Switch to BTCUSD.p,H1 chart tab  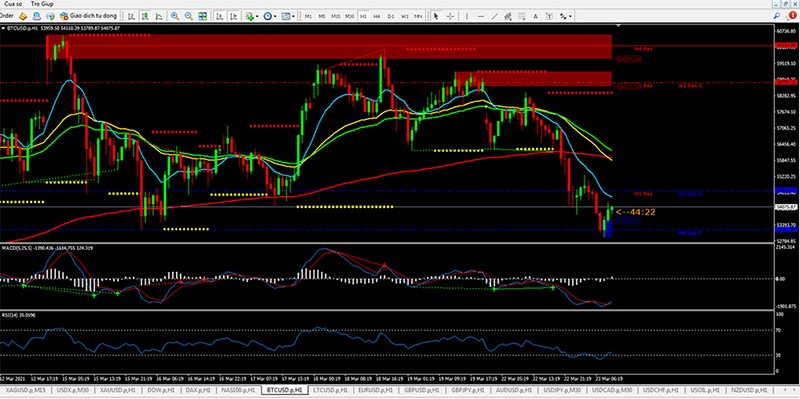[x=285, y=390]
